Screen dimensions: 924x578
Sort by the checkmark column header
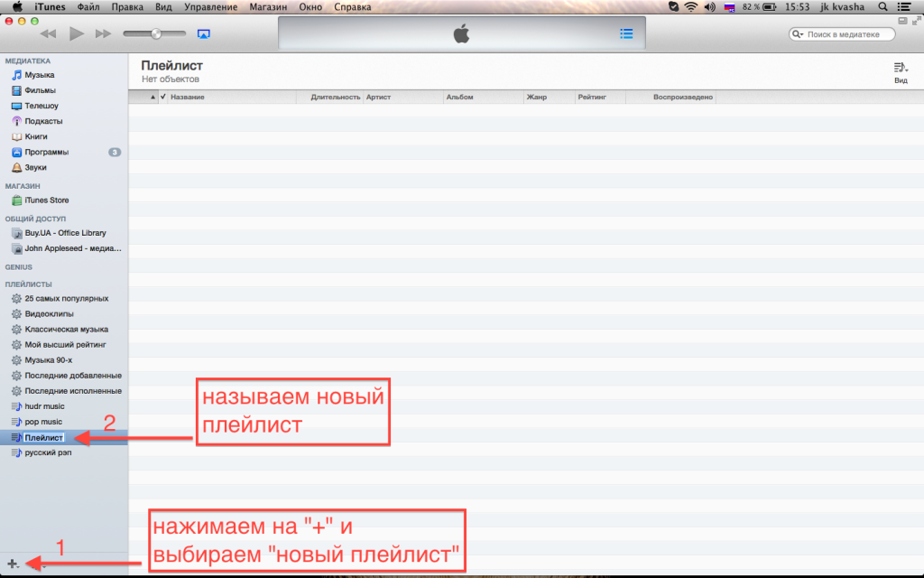(x=163, y=97)
